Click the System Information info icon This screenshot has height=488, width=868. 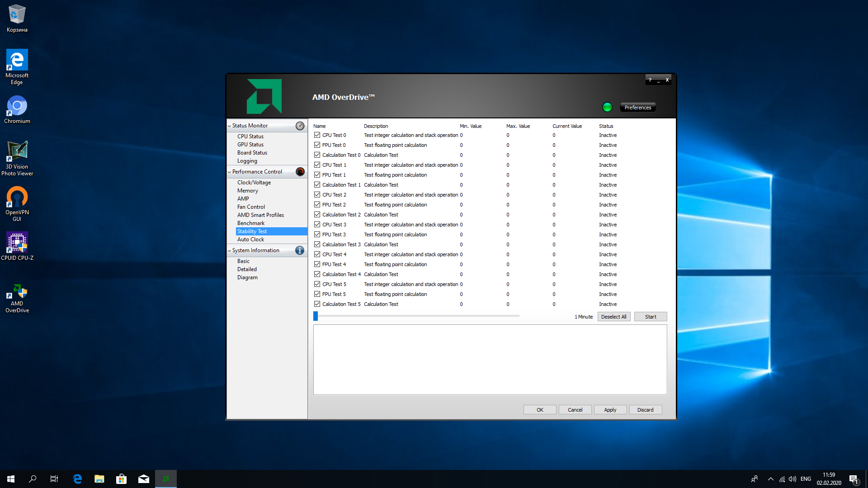click(300, 250)
